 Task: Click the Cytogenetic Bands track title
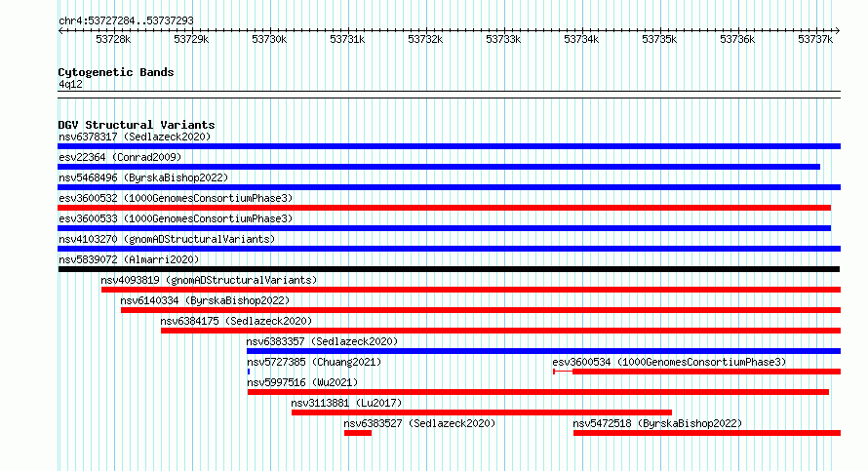tap(116, 72)
